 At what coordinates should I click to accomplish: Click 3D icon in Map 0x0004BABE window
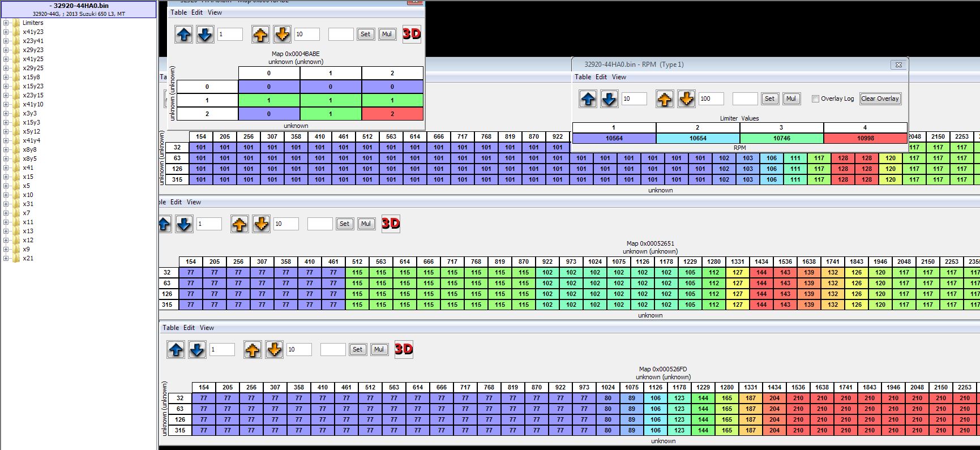(x=412, y=34)
